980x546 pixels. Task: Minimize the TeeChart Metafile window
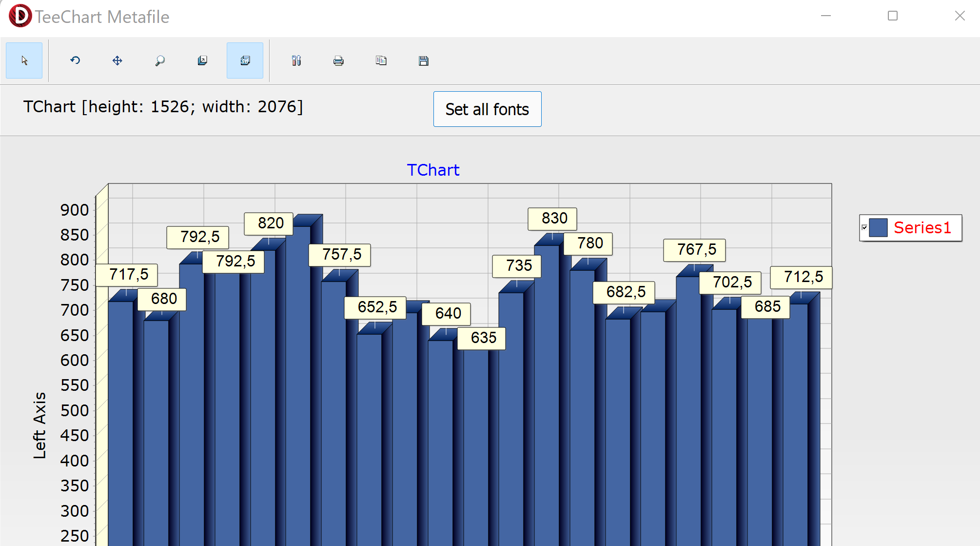pyautogui.click(x=826, y=16)
